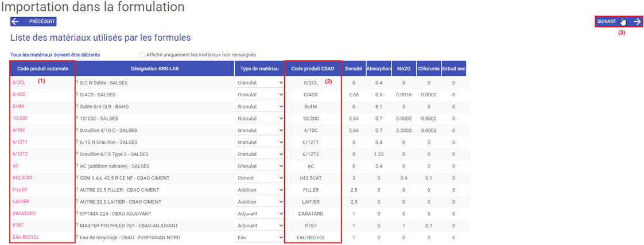Go back with the PRÉCÉDENT button
644x245 pixels.
pos(33,22)
